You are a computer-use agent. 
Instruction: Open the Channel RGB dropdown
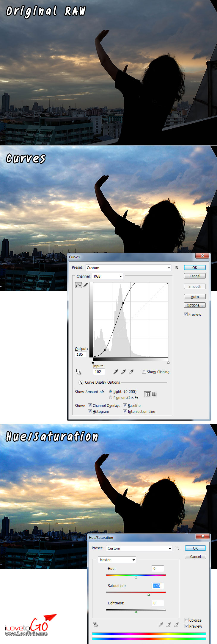[107, 276]
